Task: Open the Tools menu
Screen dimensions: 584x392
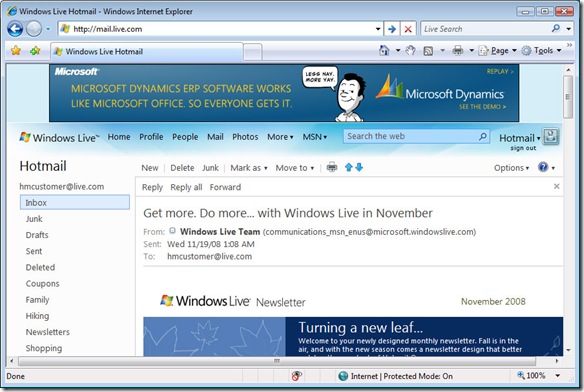Action: pos(542,50)
